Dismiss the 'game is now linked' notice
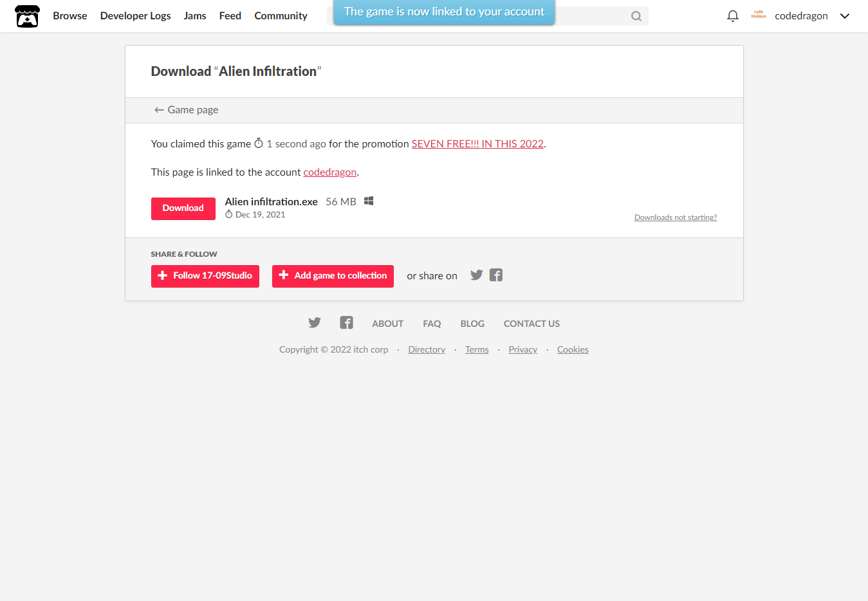The height and width of the screenshot is (601, 868). tap(444, 12)
